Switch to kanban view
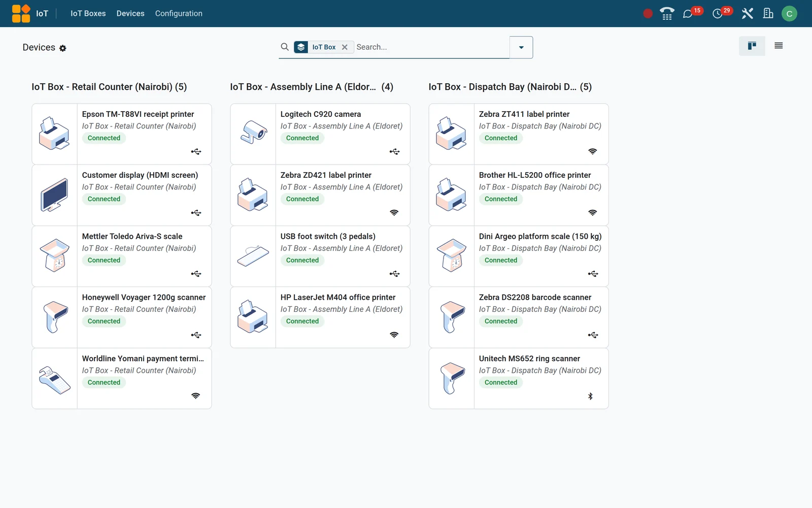 (752, 46)
